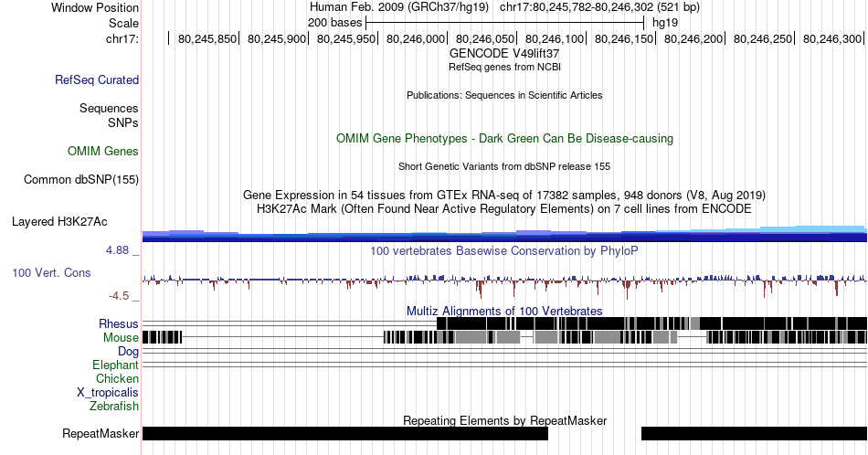The width and height of the screenshot is (868, 455).
Task: Click the Rhesus alignment black bar
Action: pyautogui.click(x=651, y=323)
